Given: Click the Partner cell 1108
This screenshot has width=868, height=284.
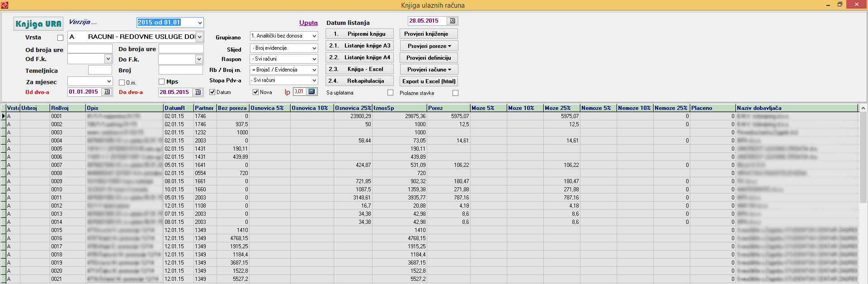Looking at the screenshot, I should point(205,206).
